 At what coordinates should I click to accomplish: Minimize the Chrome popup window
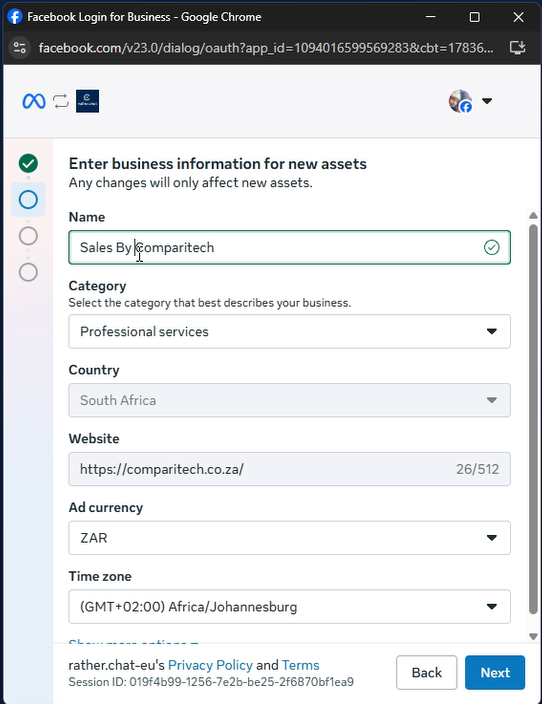(x=431, y=17)
